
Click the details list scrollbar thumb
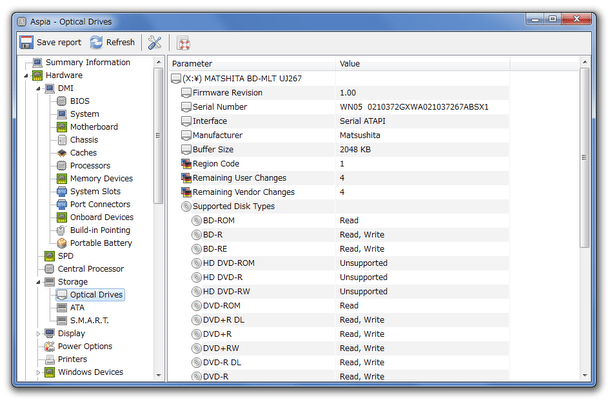coord(584,158)
